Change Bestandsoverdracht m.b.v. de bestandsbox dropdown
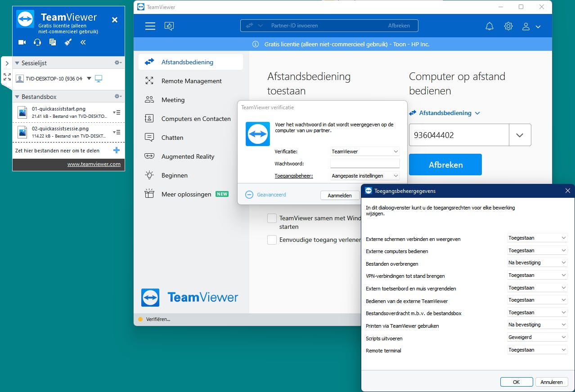The width and height of the screenshot is (575, 392). pos(537,312)
